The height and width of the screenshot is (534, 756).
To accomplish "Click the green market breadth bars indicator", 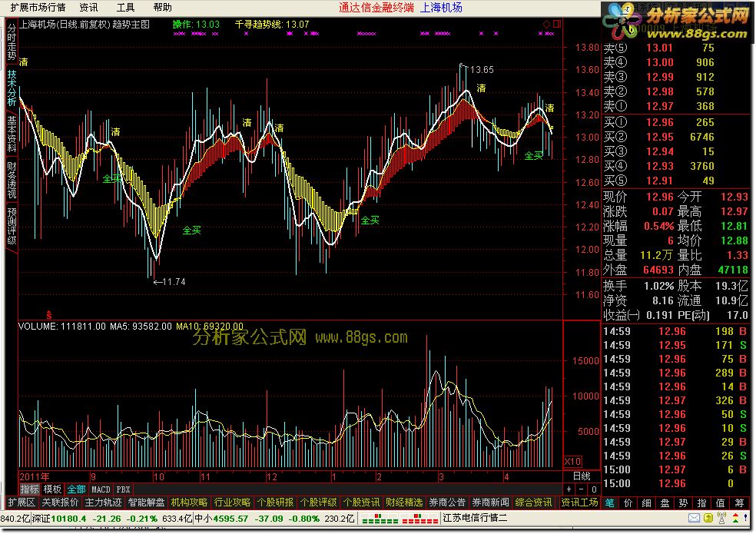I will pos(380,519).
